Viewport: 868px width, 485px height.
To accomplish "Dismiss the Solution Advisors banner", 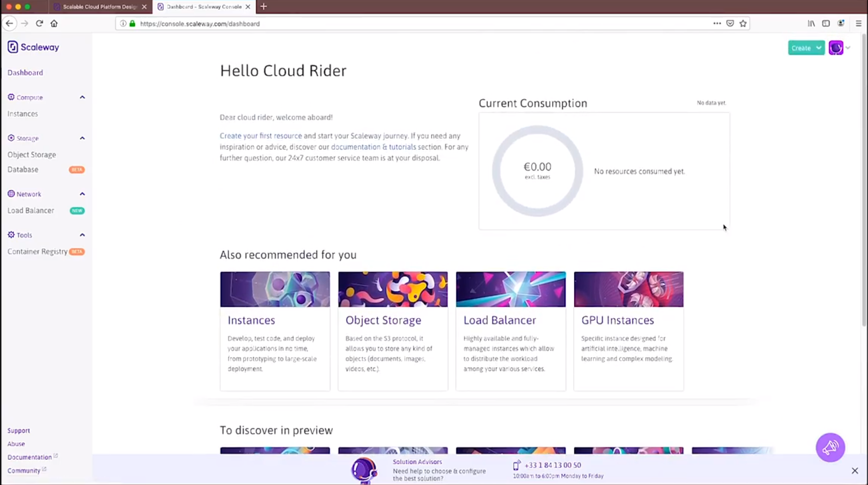I will coord(855,470).
